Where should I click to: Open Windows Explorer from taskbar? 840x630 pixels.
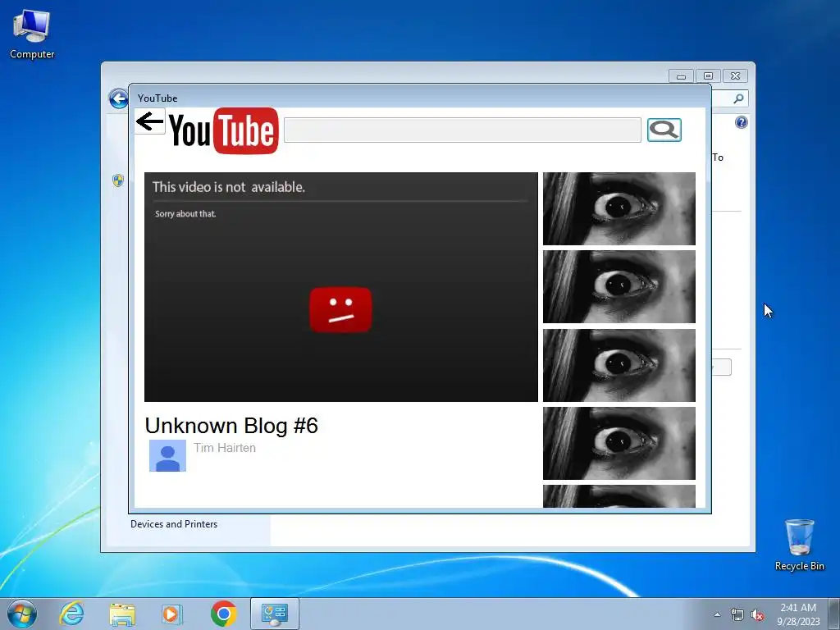click(x=123, y=614)
